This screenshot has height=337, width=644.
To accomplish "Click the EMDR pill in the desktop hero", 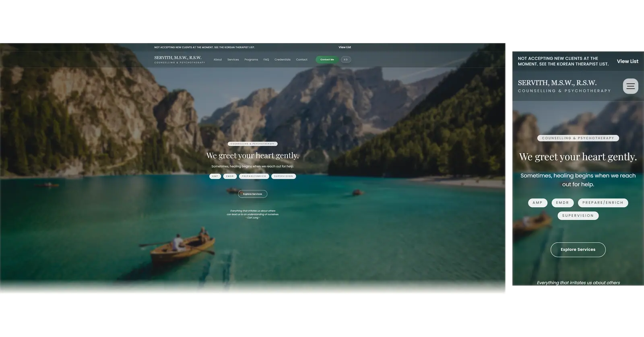I will click(230, 176).
